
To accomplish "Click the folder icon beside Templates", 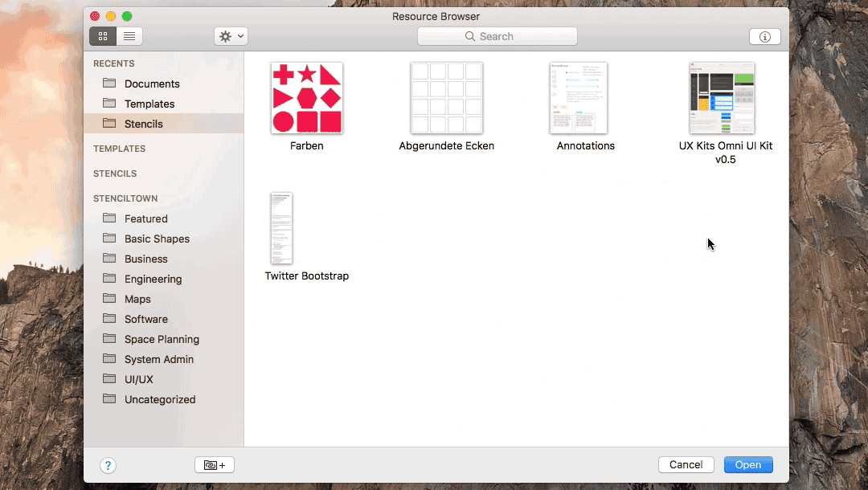I will tap(109, 103).
